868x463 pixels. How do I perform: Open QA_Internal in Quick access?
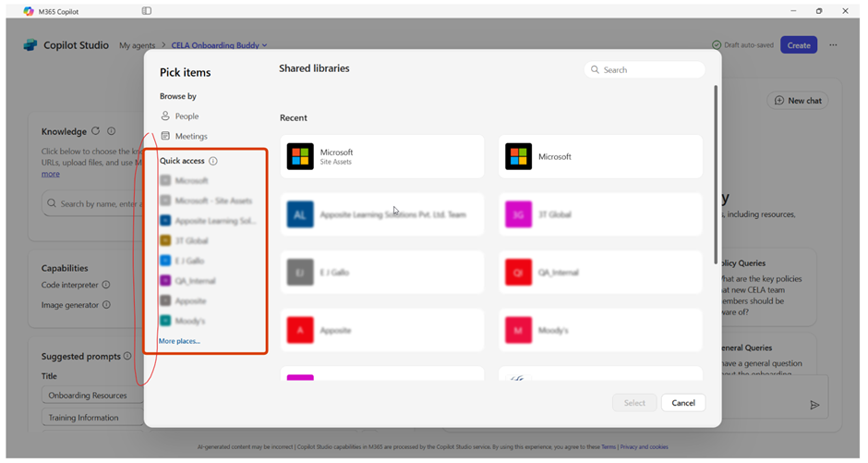point(187,281)
